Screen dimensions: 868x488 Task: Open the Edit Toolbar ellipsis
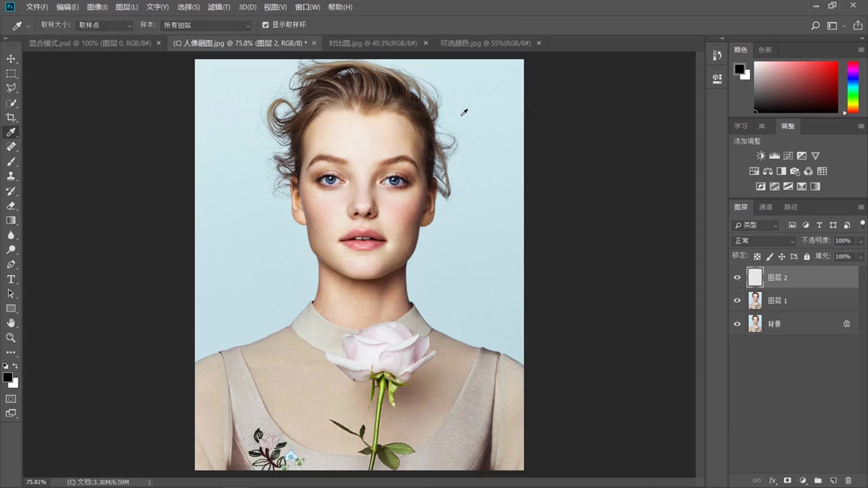pyautogui.click(x=11, y=352)
